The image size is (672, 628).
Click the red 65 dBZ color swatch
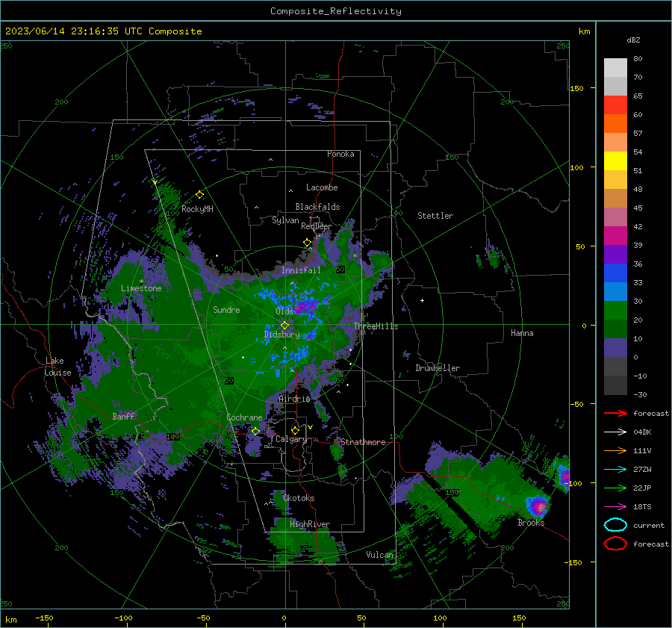pyautogui.click(x=615, y=105)
